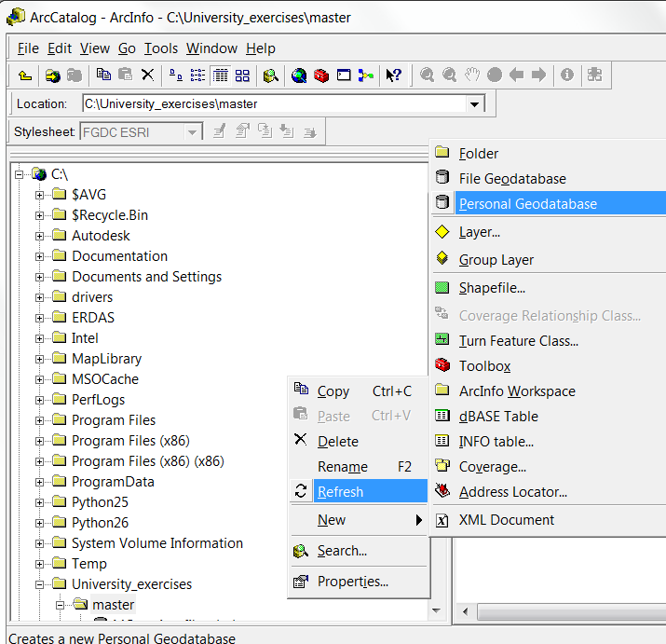Expand the Autodesk folder
Viewport: 666px width, 644px height.
39,236
